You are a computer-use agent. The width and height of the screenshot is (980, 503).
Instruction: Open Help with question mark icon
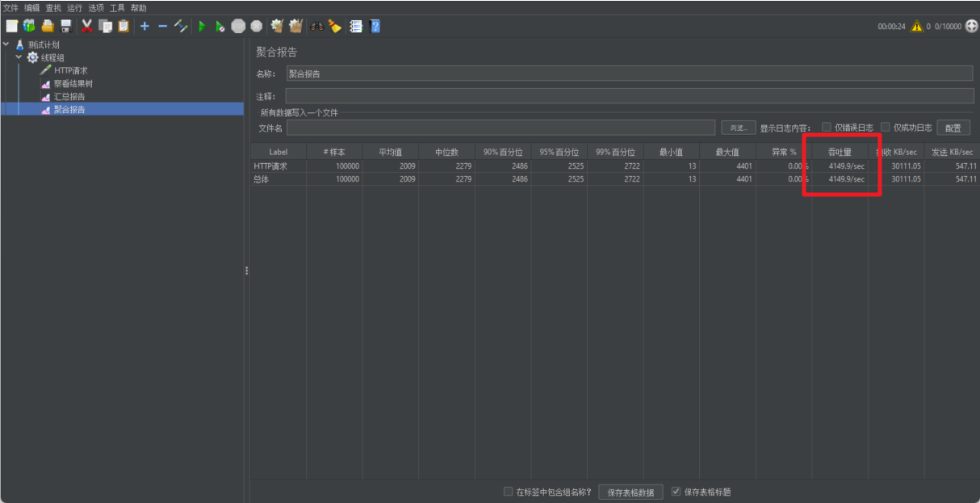375,26
